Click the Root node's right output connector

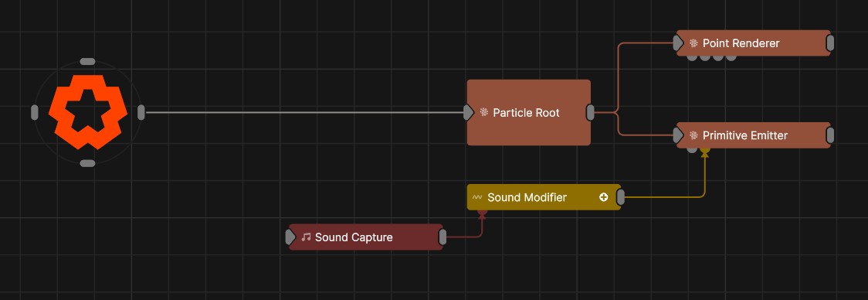click(141, 113)
